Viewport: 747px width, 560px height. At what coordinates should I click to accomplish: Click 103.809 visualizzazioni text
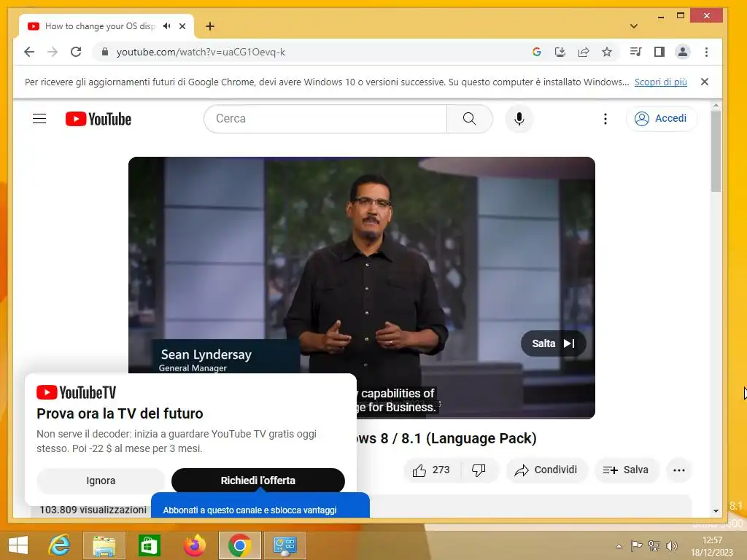click(x=93, y=510)
